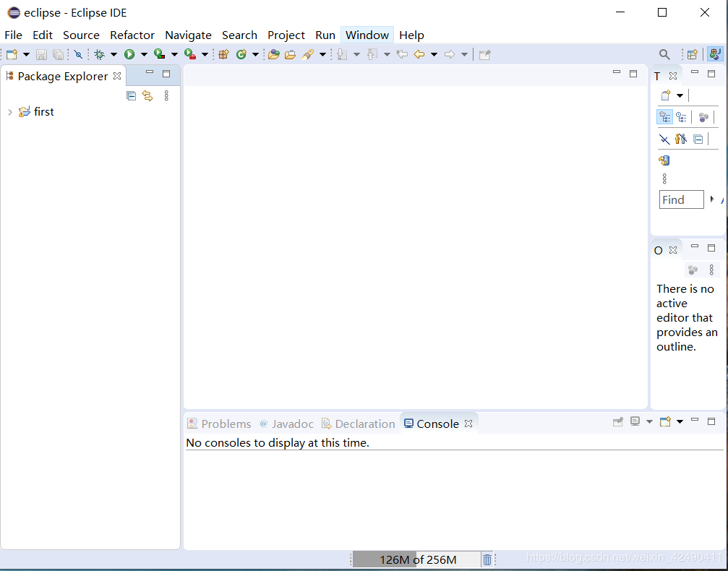The image size is (728, 571).
Task: Open dropdown next to New file icon
Action: pos(27,54)
